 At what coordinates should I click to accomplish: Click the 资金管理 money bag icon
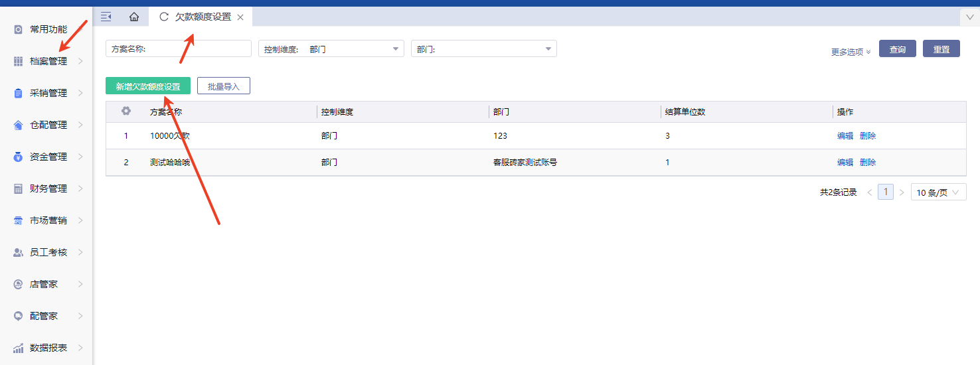click(x=19, y=157)
